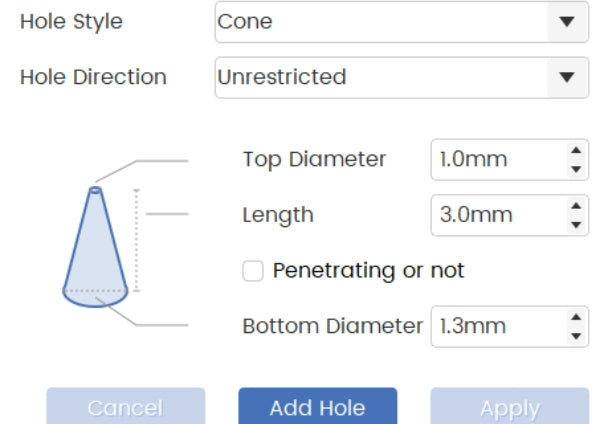Click the cone shape preview diagram
The width and height of the screenshot is (604, 424).
pyautogui.click(x=95, y=247)
